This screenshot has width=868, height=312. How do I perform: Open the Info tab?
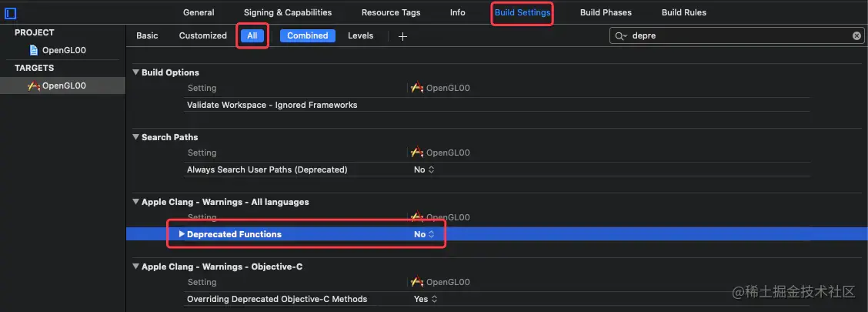(457, 12)
